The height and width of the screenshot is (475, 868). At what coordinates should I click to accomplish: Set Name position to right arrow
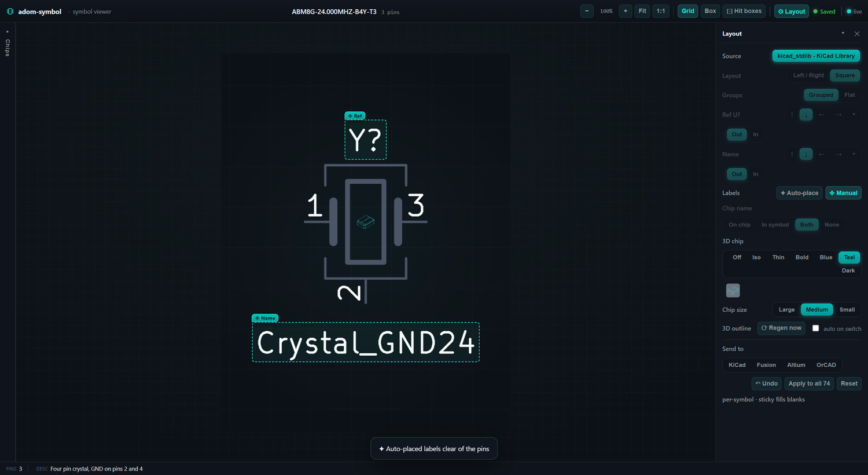(x=838, y=154)
